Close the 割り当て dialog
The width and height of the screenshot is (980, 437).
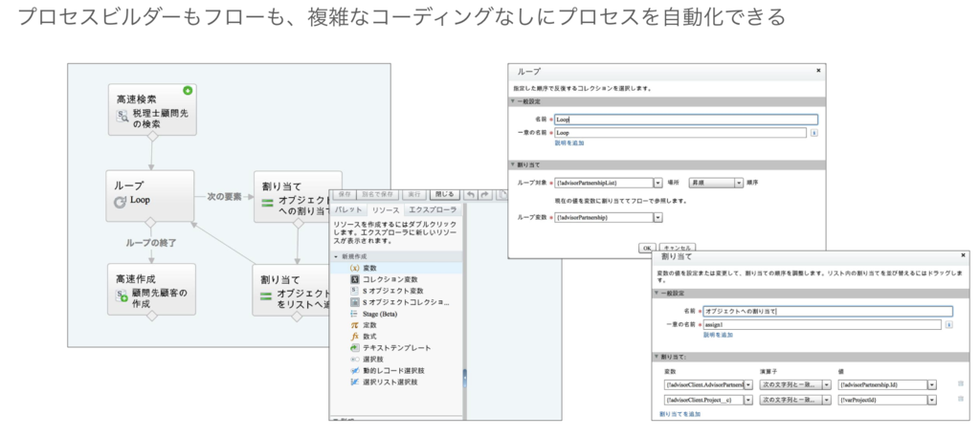point(963,256)
